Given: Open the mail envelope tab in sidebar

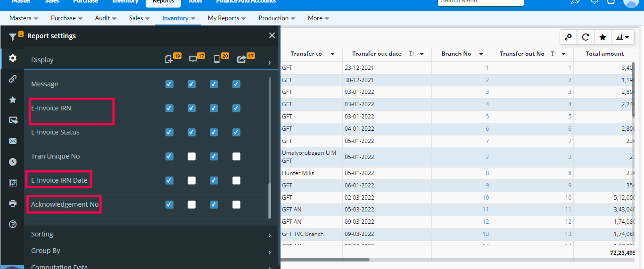Looking at the screenshot, I should tap(13, 141).
